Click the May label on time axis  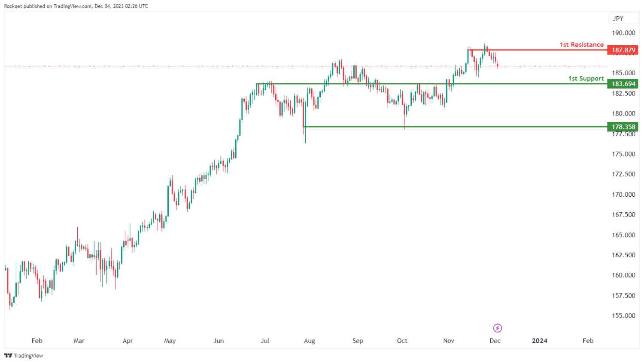point(170,341)
